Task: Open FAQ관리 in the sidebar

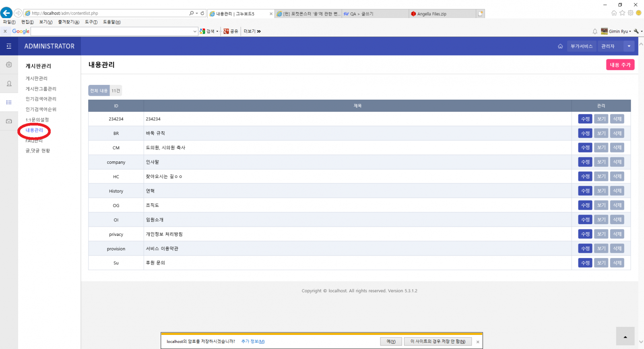Action: tap(34, 141)
